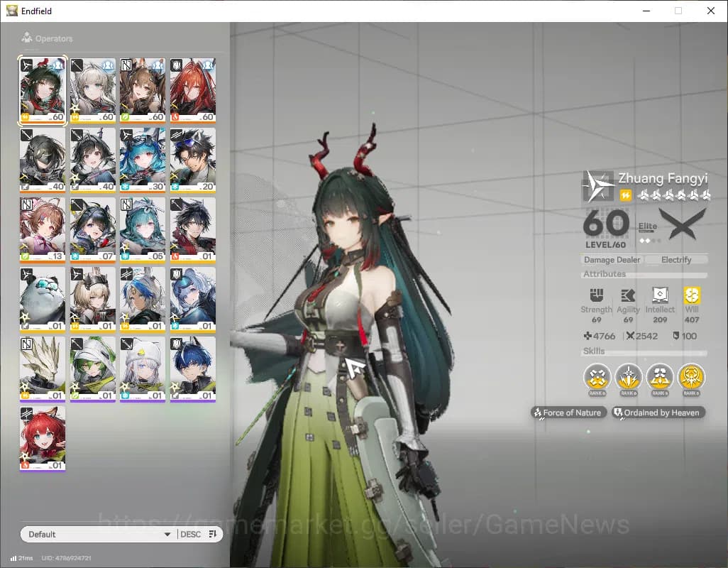Click the attack icon next to 2542
728x568 pixels.
pos(630,336)
